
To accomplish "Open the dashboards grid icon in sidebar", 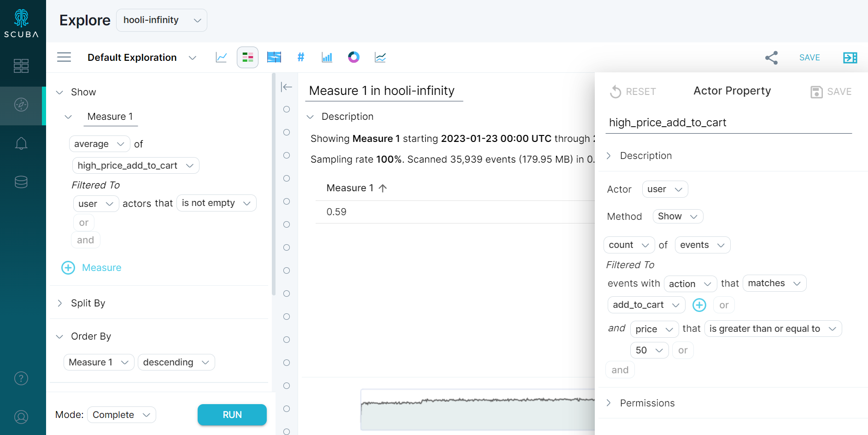I will pos(21,66).
